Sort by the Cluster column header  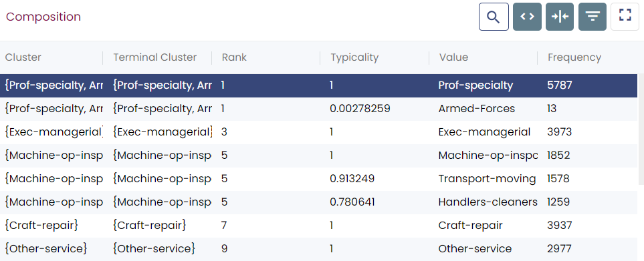click(23, 57)
